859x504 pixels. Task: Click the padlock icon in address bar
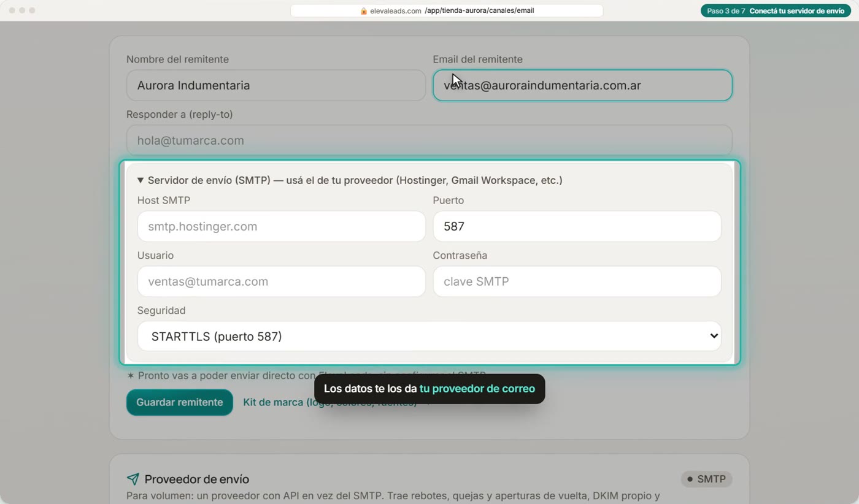pyautogui.click(x=364, y=11)
